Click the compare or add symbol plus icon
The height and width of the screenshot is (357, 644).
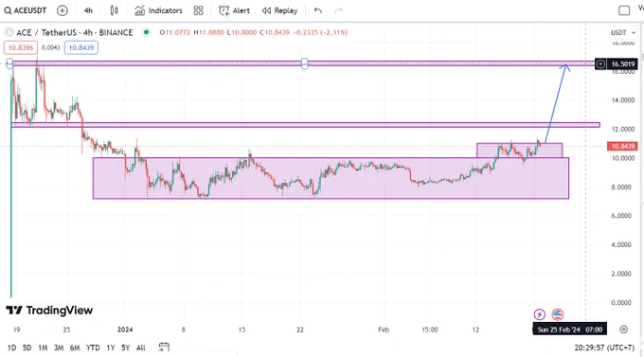pos(62,10)
